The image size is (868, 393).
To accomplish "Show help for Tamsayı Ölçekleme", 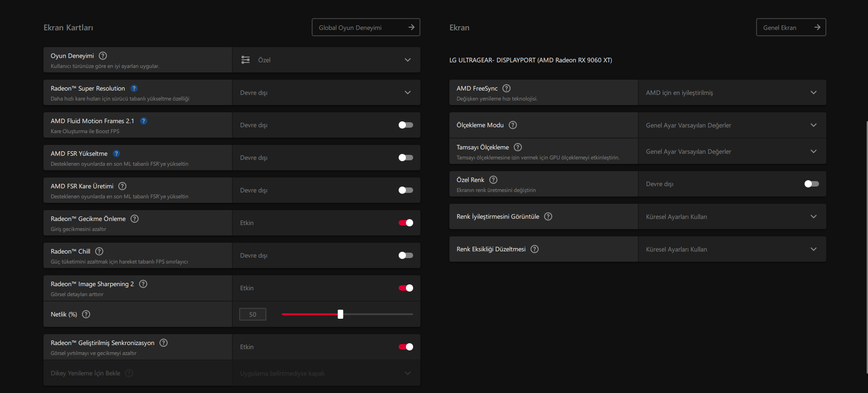I will click(518, 147).
